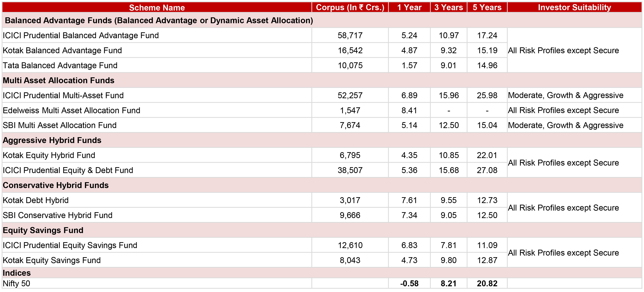
Task: Select the 3 Years column header
Action: 449,8
